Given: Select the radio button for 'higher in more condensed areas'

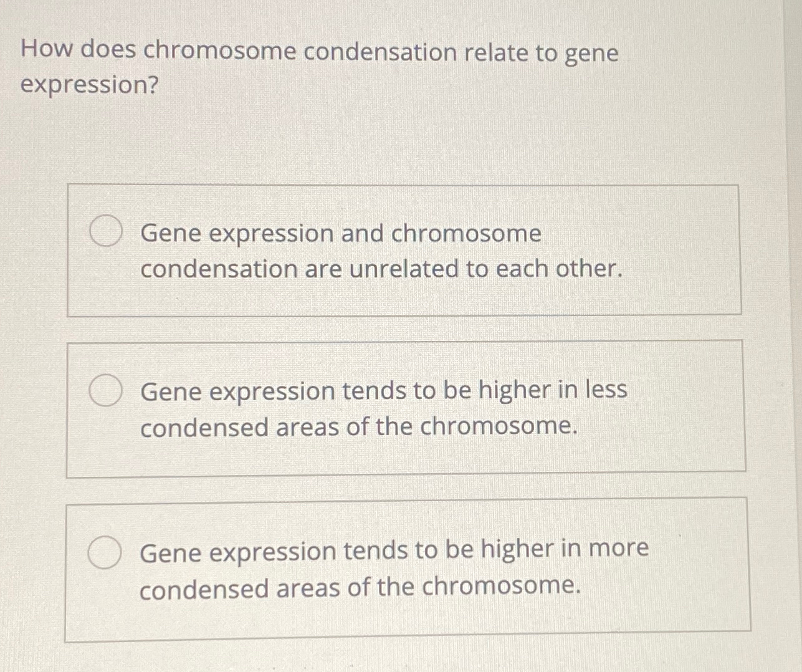Looking at the screenshot, I should coord(105,552).
